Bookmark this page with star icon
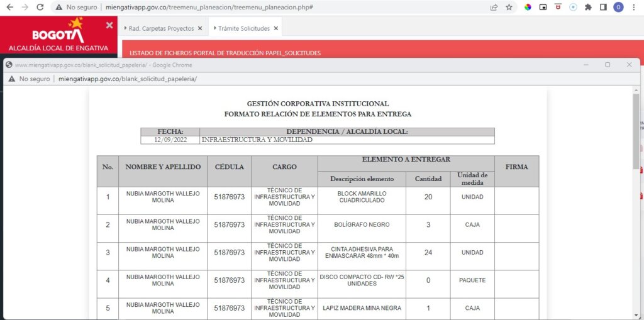This screenshot has width=644, height=320. 509,7
